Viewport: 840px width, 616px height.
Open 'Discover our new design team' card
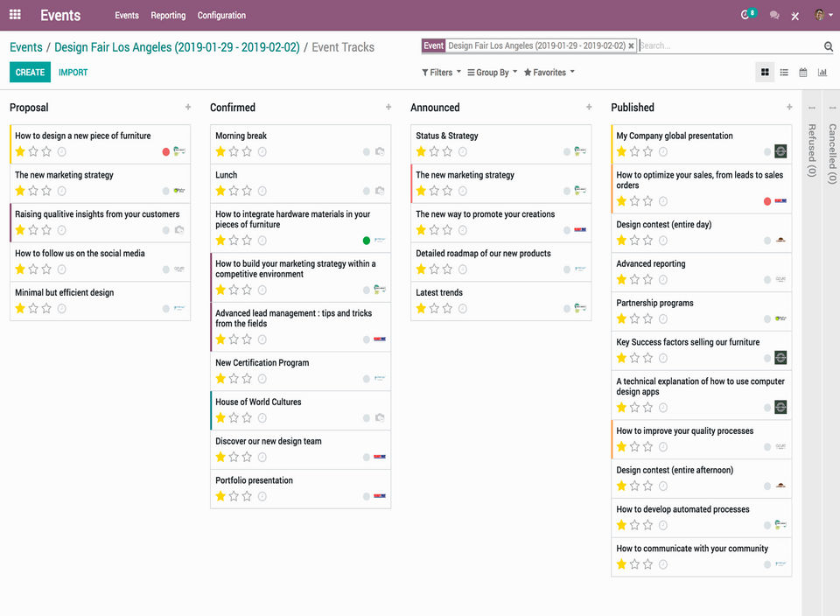click(x=300, y=450)
